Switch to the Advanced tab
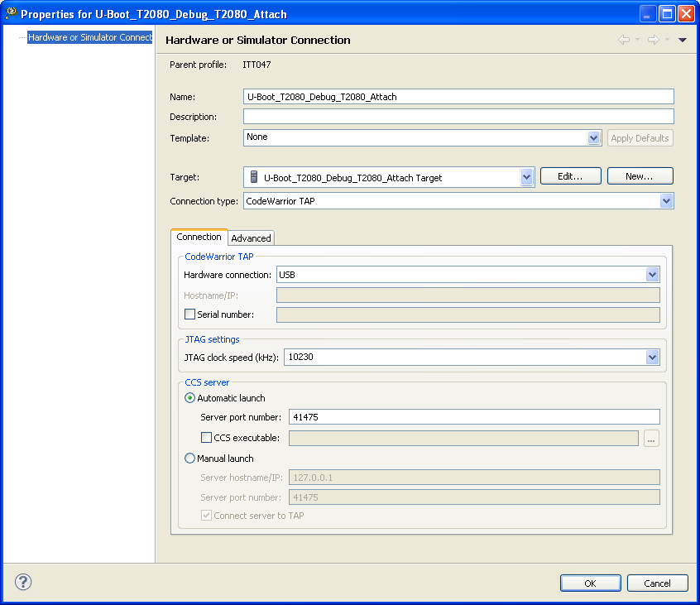700x605 pixels. pos(251,238)
